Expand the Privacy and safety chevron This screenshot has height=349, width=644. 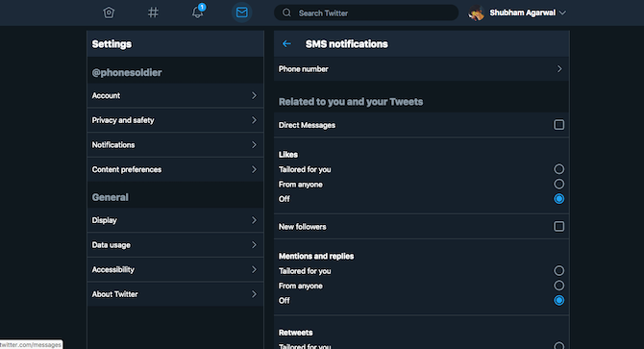click(254, 120)
